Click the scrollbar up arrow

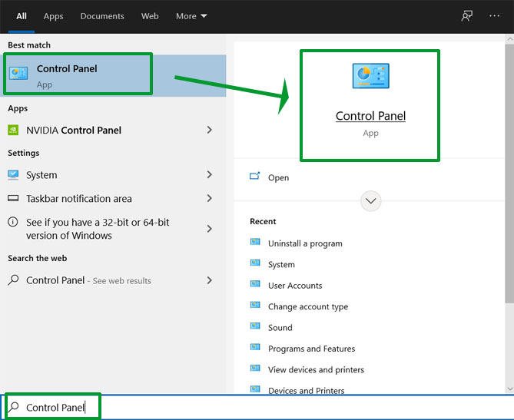coord(509,38)
